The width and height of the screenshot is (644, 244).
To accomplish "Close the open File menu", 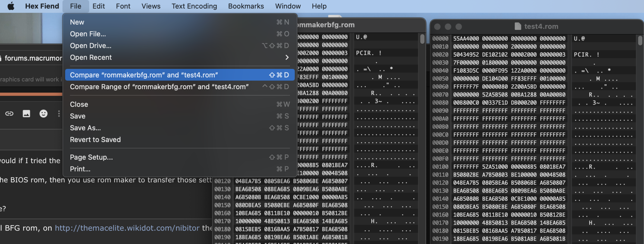I will pos(76,6).
